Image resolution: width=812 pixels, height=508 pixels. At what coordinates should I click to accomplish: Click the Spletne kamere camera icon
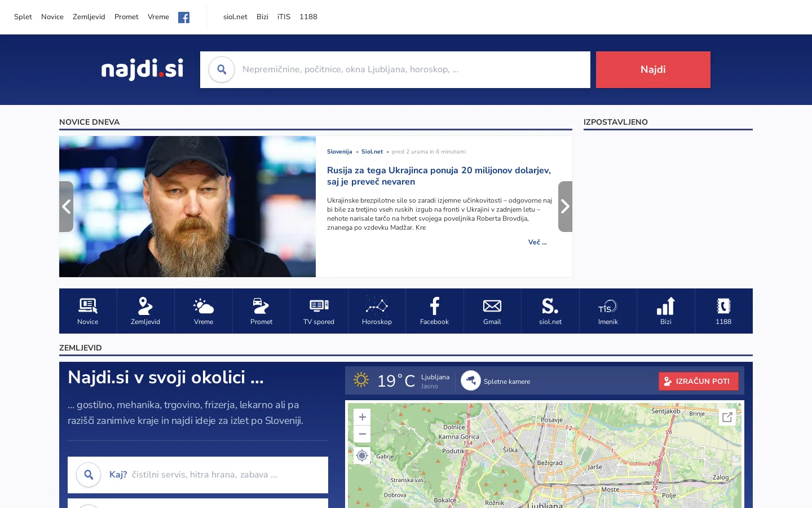(x=471, y=380)
